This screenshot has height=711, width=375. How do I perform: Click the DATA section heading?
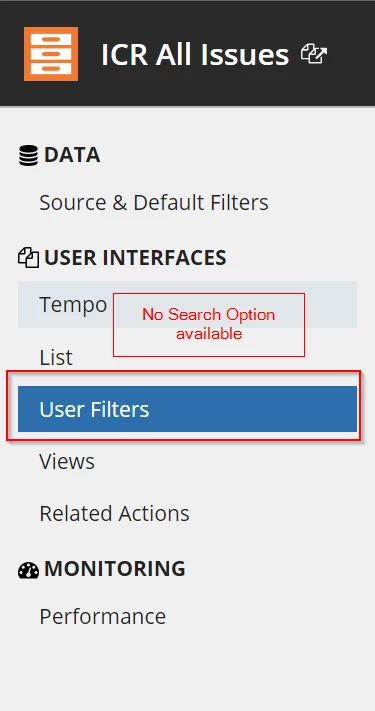(72, 155)
